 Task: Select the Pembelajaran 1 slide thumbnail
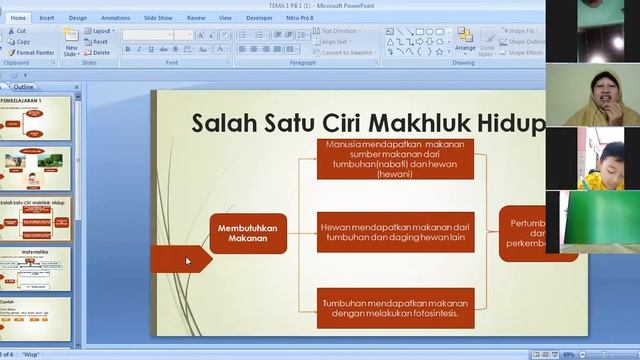35,118
